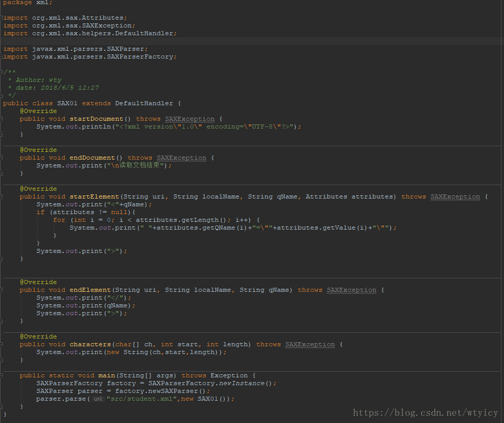Click localName parameter in startElement

[221, 196]
